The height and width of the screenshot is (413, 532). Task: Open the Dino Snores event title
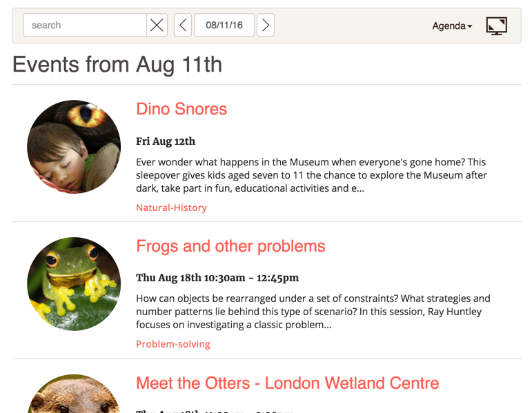point(181,109)
